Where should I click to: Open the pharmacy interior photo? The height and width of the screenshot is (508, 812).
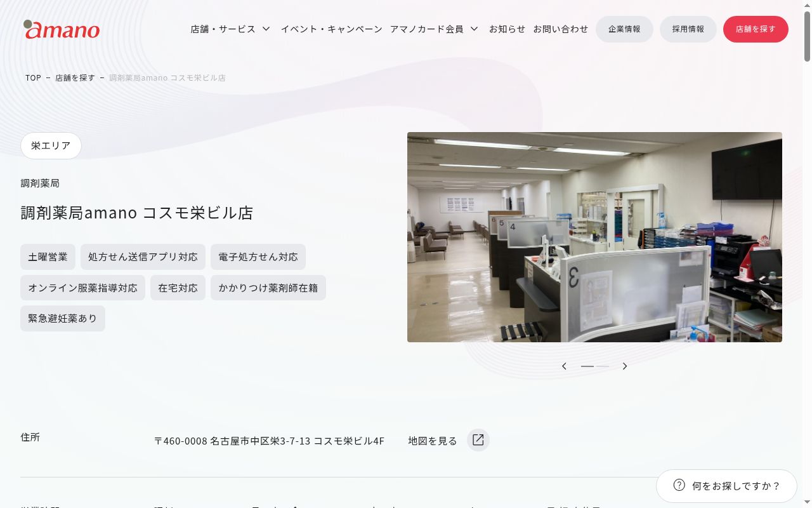click(x=594, y=237)
